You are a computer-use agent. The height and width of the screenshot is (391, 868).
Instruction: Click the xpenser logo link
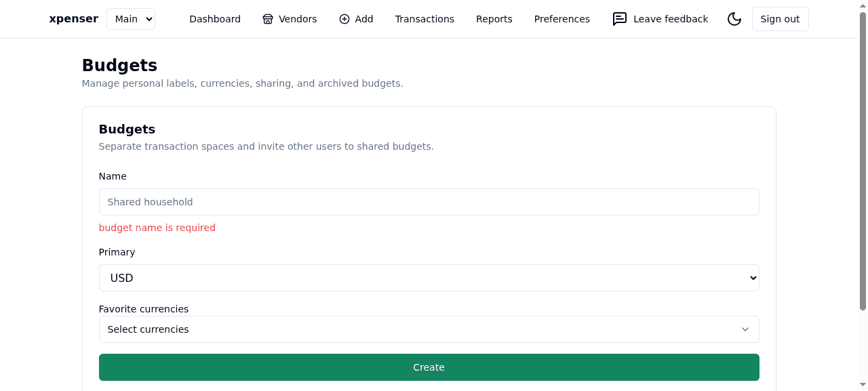[74, 19]
